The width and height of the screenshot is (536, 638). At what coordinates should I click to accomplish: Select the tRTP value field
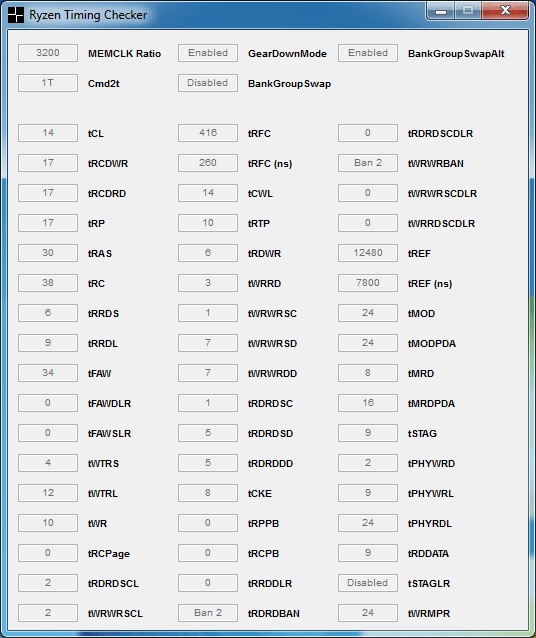point(208,223)
